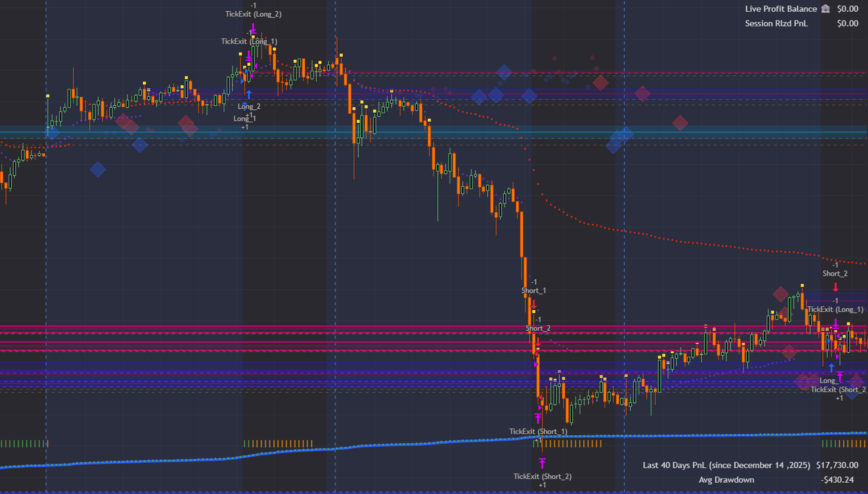The height and width of the screenshot is (494, 868).
Task: Click the Avg Drawdown label
Action: 726,480
